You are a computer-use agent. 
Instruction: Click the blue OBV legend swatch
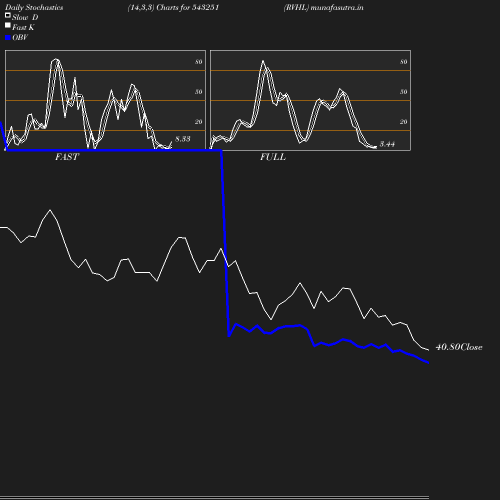(8, 38)
